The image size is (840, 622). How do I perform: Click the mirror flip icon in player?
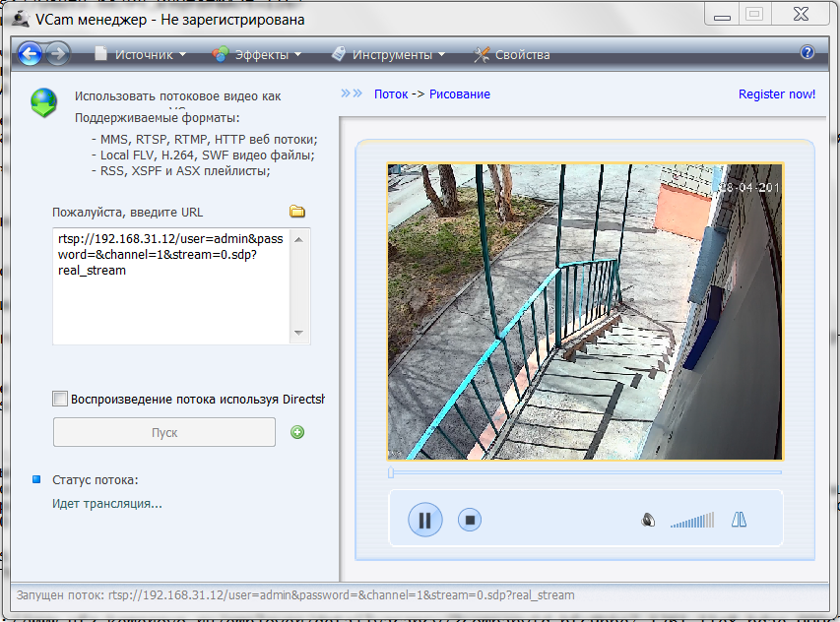(x=739, y=520)
